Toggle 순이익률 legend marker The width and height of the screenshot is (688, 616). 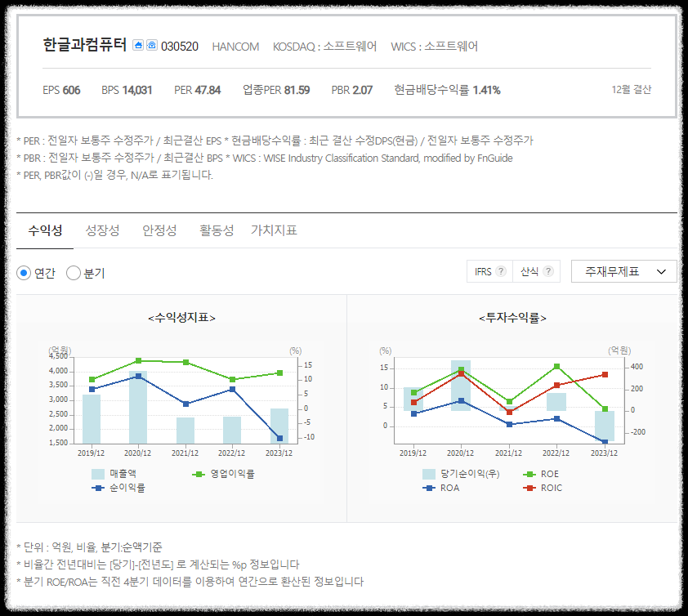[x=98, y=488]
